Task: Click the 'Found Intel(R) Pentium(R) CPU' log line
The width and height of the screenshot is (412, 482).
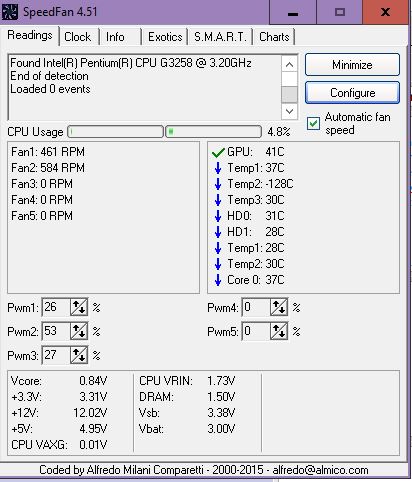Action: [131, 63]
